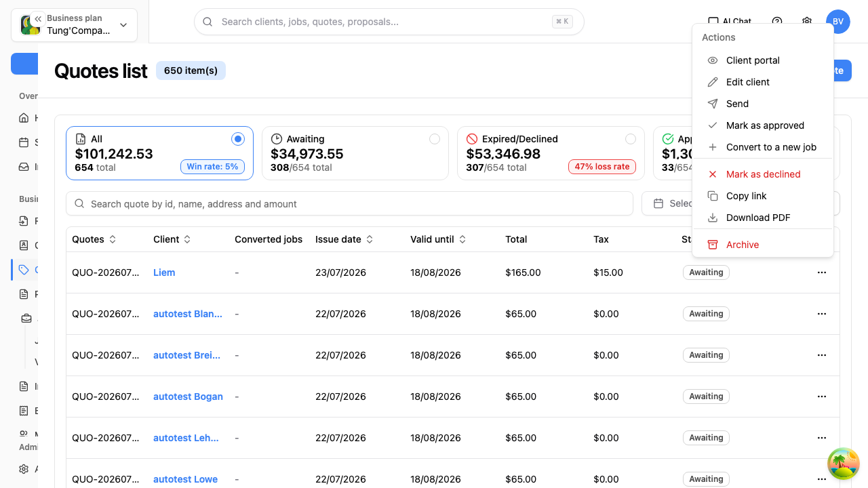Open settings via the top gear icon

[x=807, y=22]
